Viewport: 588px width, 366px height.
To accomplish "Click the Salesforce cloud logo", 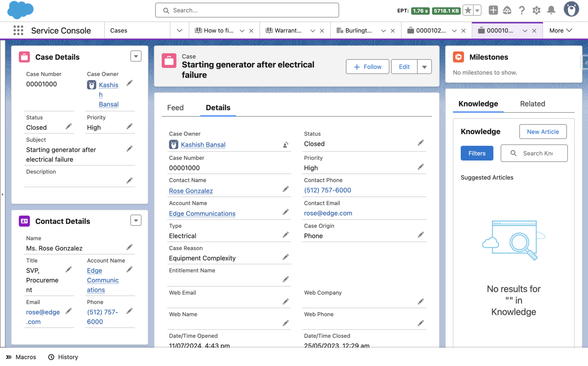I will click(x=21, y=10).
